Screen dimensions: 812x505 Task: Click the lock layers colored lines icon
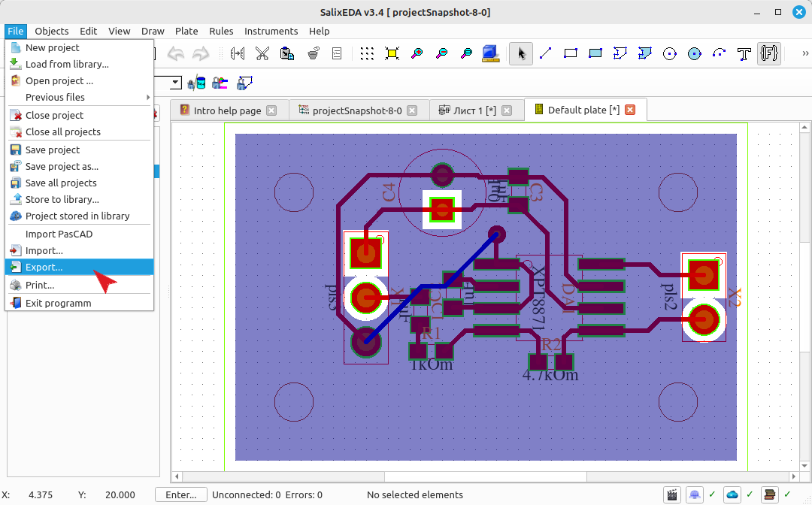pos(220,83)
